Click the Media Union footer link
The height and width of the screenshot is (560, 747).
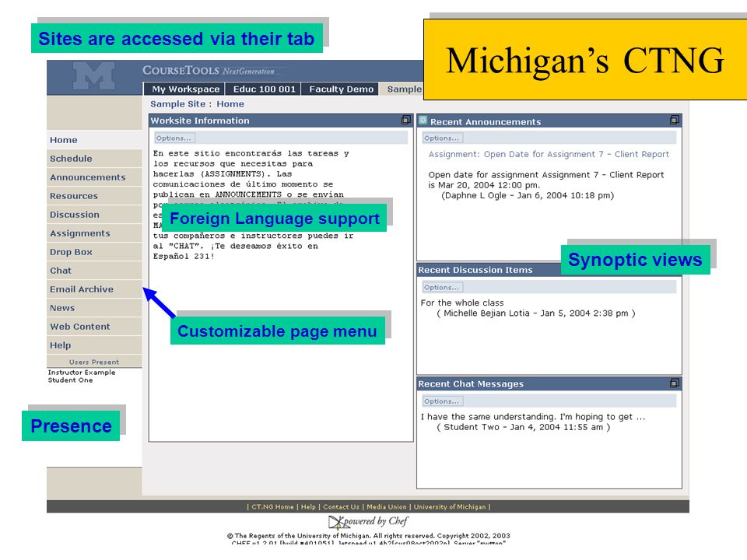pos(387,506)
